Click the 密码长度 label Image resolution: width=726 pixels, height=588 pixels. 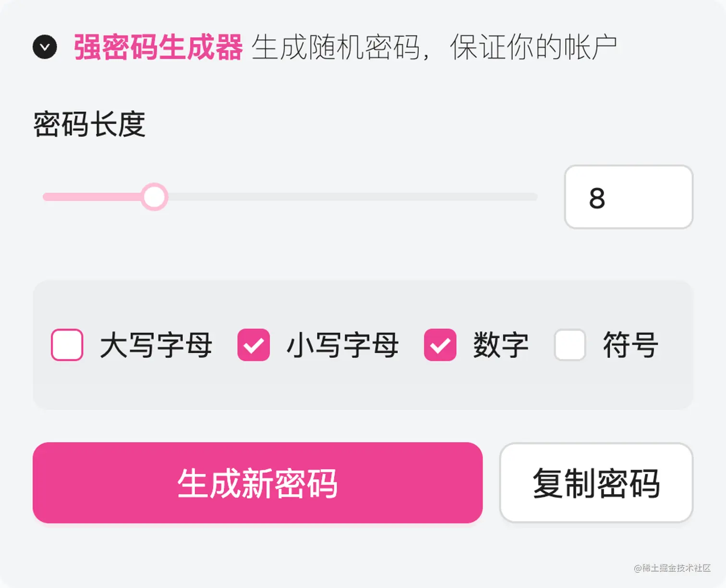(89, 124)
